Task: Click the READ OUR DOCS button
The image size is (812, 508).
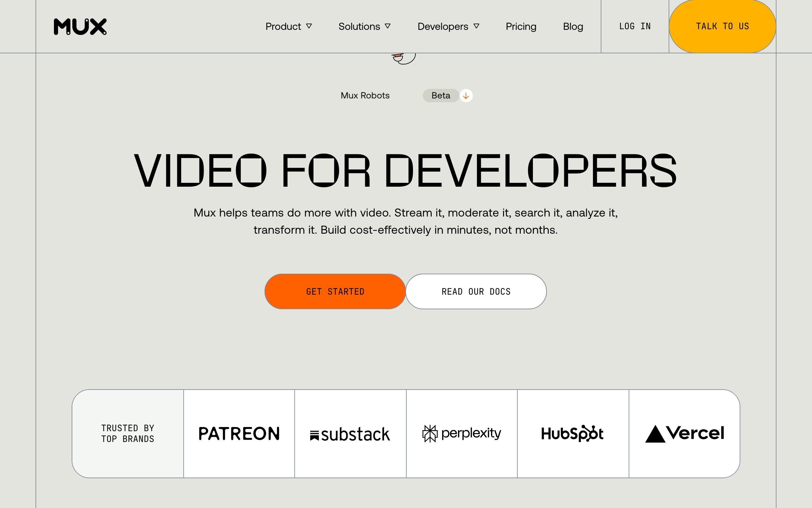Action: pyautogui.click(x=476, y=291)
